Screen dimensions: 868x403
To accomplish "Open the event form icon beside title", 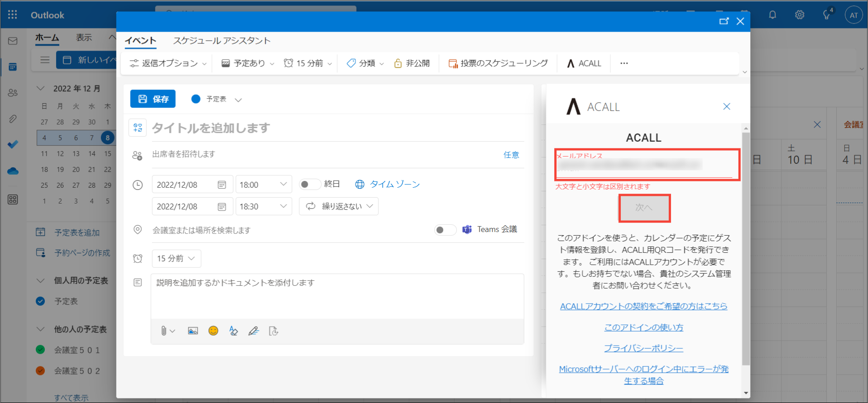I will [138, 128].
